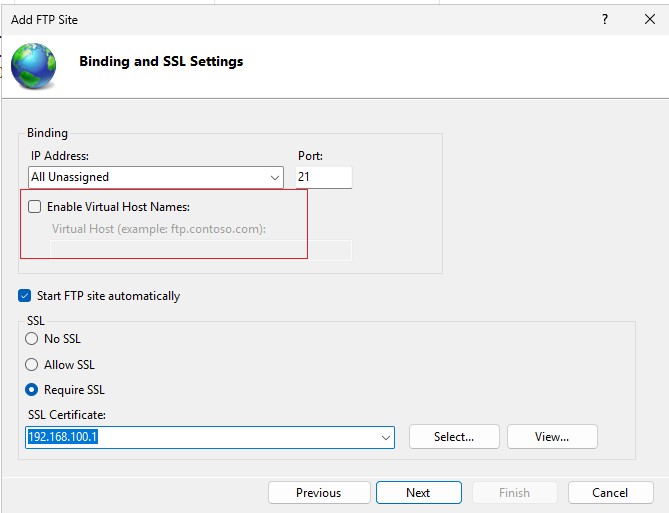Expand the IP Address dropdown arrow
This screenshot has width=669, height=513.
(x=275, y=178)
